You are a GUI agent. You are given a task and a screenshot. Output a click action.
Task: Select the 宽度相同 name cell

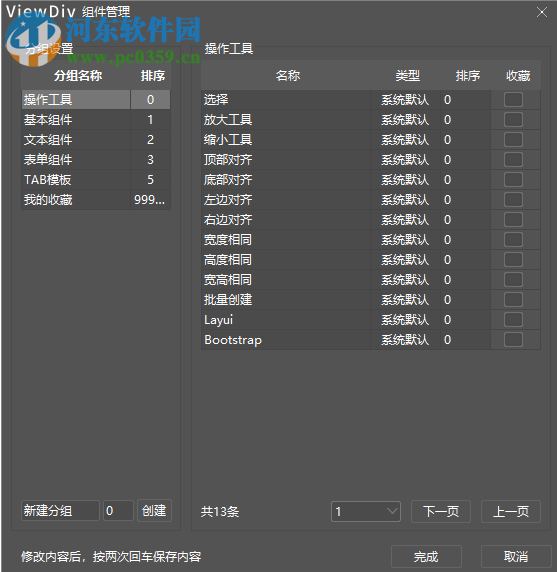[286, 240]
